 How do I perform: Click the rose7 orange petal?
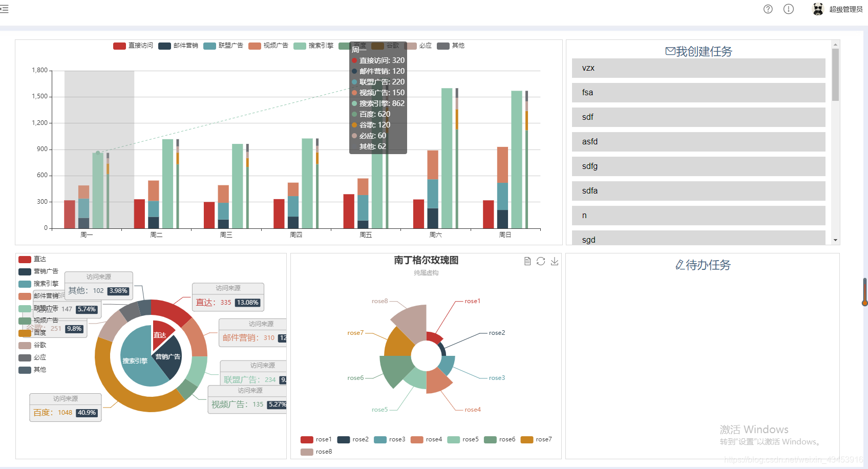(398, 343)
